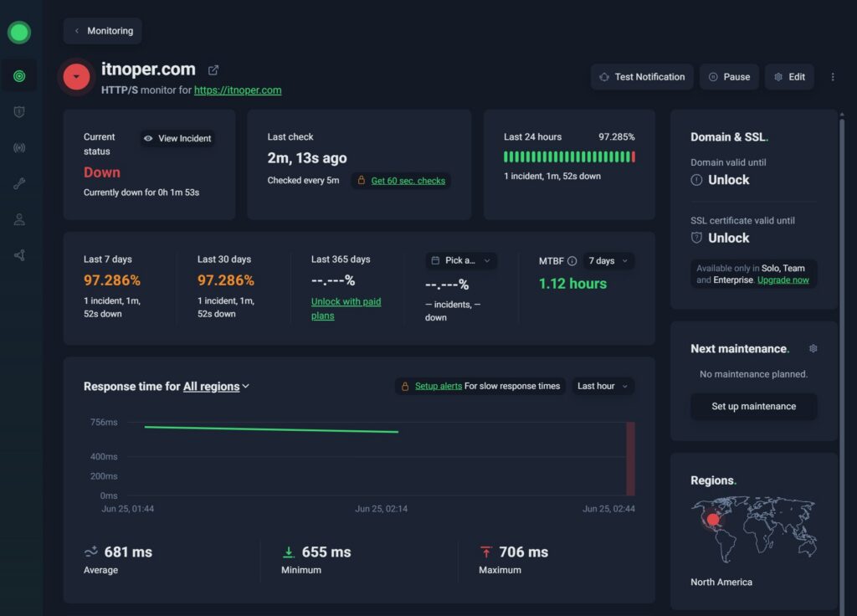
Task: Click Get 60 sec. checks link
Action: click(x=408, y=181)
